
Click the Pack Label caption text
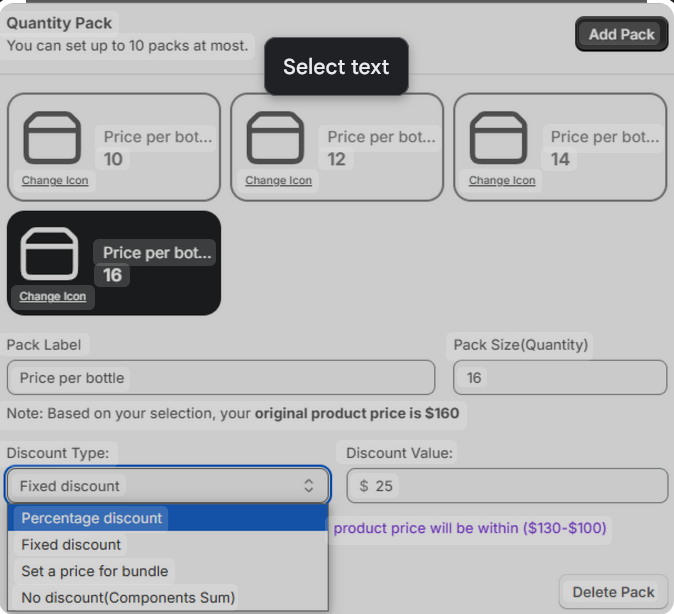44,345
